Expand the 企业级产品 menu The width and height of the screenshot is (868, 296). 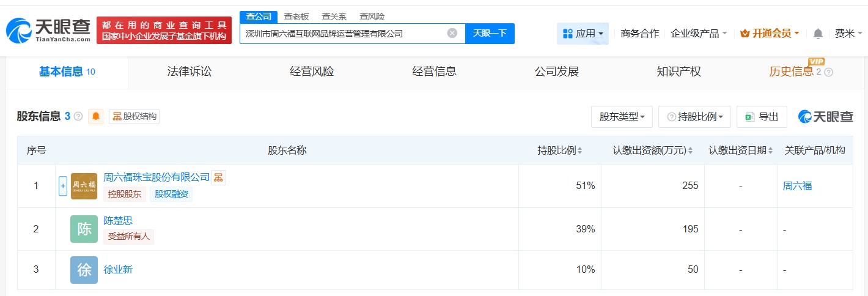point(699,34)
